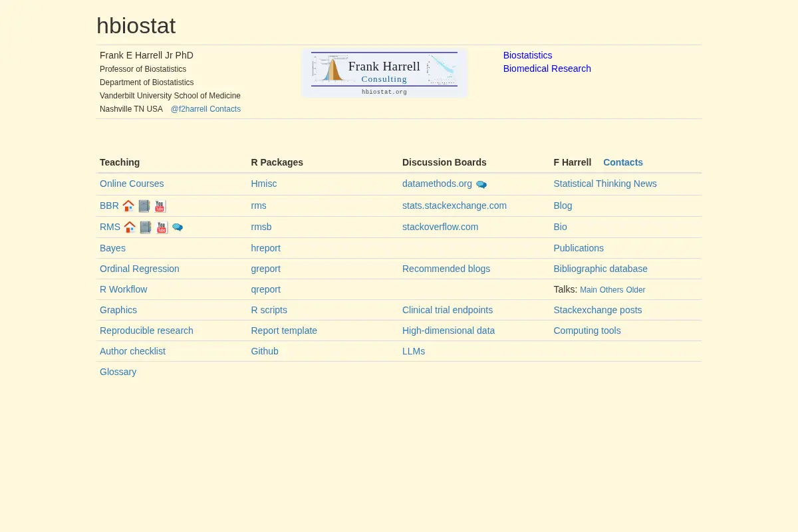Open the Others talks link
The height and width of the screenshot is (532, 798).
coord(612,290)
